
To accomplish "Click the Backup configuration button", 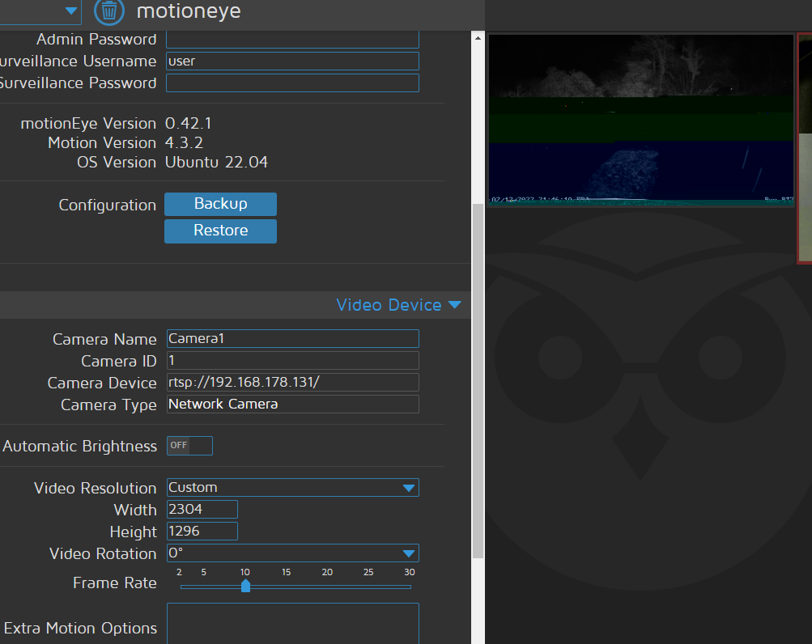I will (220, 204).
